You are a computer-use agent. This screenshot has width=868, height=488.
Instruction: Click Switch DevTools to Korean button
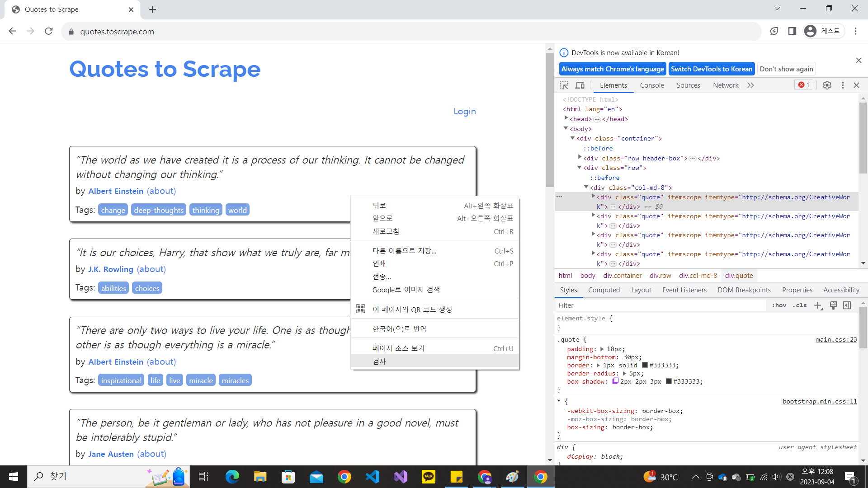click(712, 69)
